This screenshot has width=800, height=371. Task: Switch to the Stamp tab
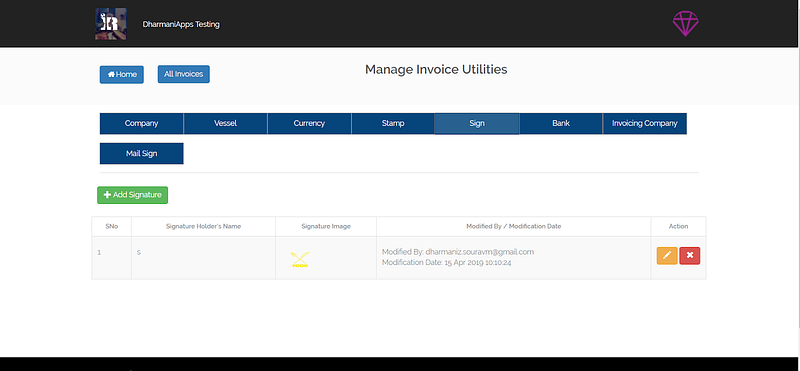pyautogui.click(x=393, y=123)
